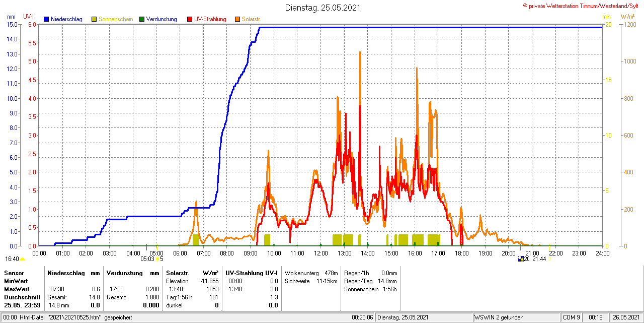Click the UV-I left axis unit label
The image size is (644, 323).
coord(29,17)
